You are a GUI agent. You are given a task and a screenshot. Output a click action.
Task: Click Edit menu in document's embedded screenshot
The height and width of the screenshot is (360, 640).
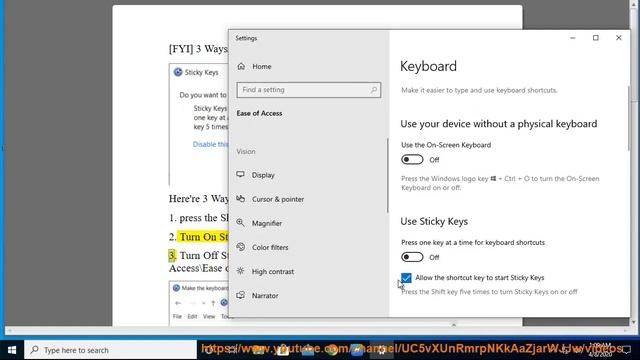[192, 316]
